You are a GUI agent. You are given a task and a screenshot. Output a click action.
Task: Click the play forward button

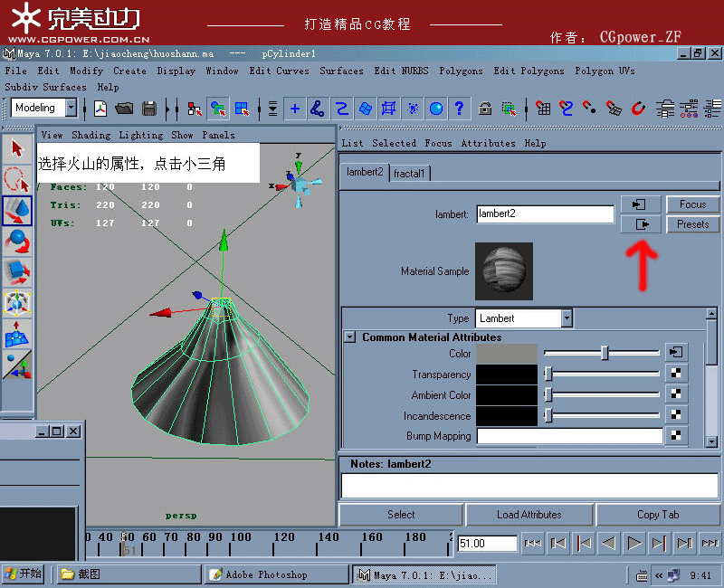pyautogui.click(x=634, y=544)
